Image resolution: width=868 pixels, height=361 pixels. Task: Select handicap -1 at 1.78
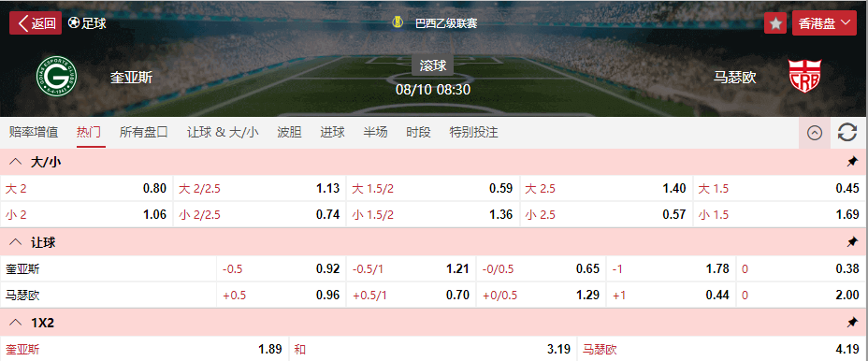[x=671, y=269]
